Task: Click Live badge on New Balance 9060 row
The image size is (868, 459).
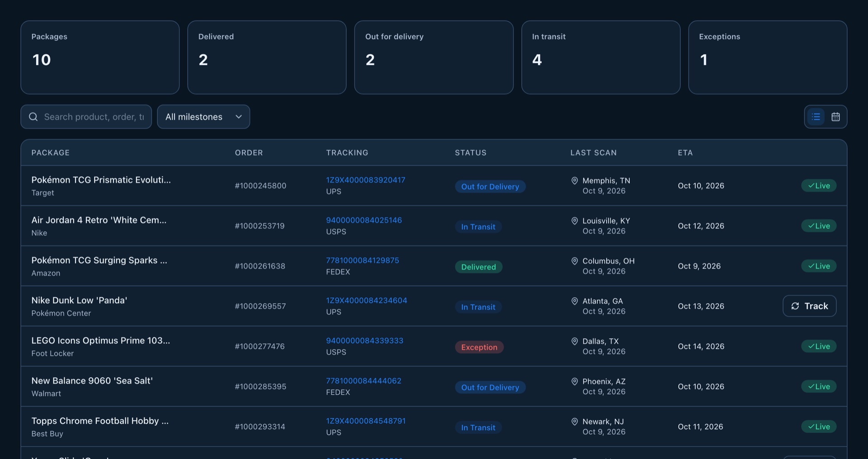Action: (819, 387)
